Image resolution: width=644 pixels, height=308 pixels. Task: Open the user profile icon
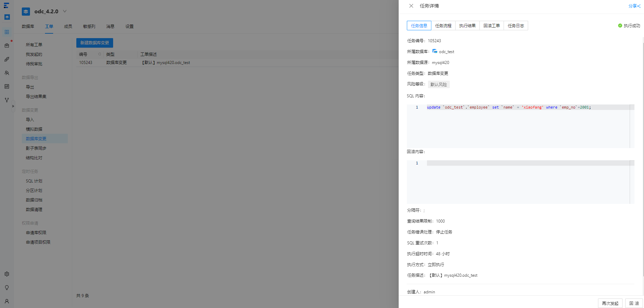[x=7, y=301]
